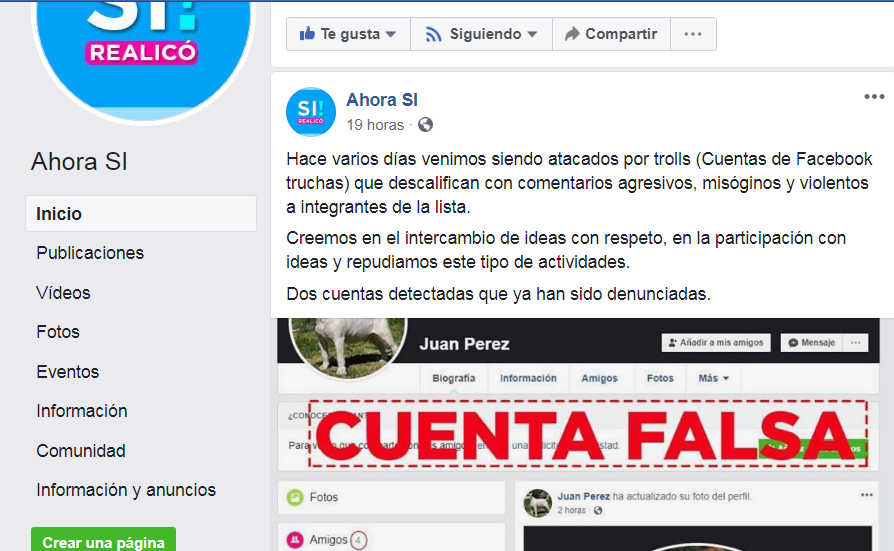Open Publicaciones from the sidebar
This screenshot has height=551, width=894.
click(x=90, y=253)
